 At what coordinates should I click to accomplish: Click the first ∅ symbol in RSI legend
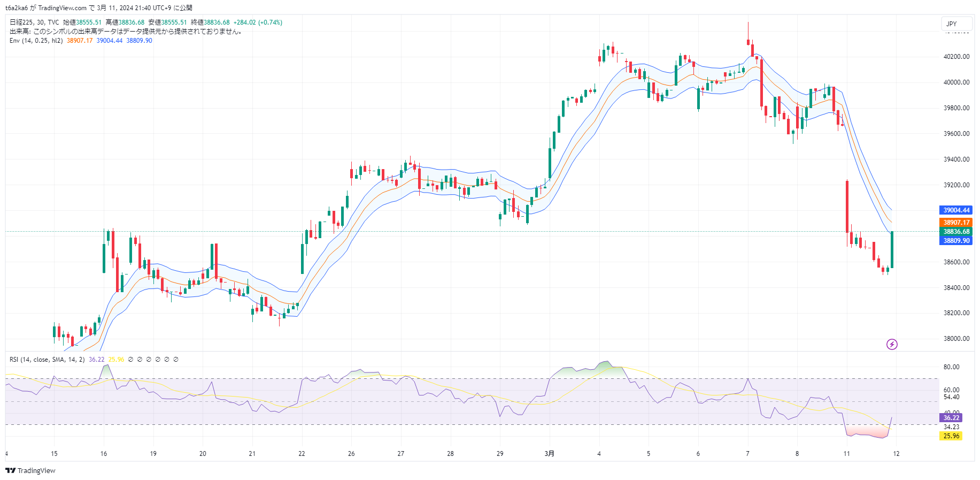tap(130, 360)
